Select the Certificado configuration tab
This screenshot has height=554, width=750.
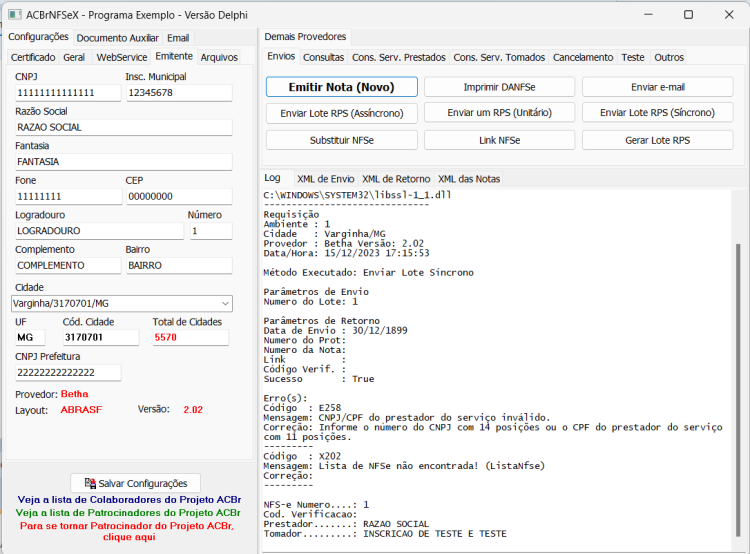point(33,57)
